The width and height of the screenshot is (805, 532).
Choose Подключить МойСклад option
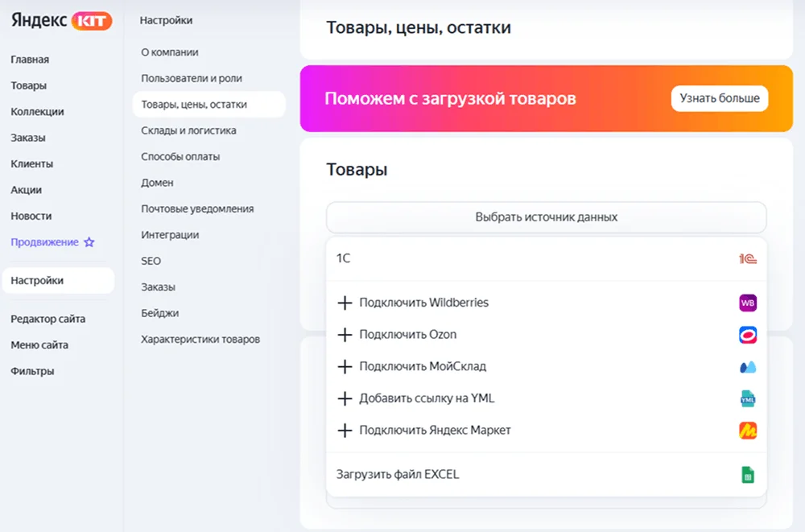point(547,367)
